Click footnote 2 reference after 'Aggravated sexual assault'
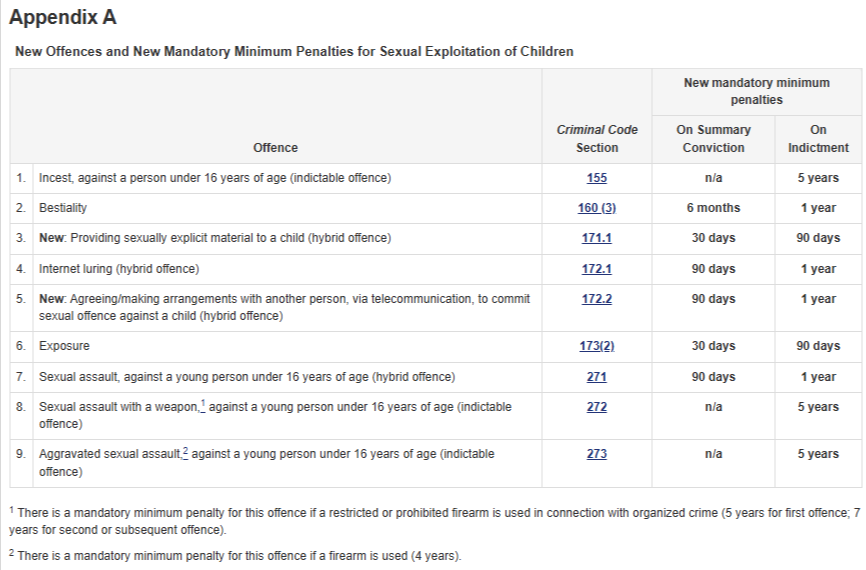866x570 pixels. 186,452
